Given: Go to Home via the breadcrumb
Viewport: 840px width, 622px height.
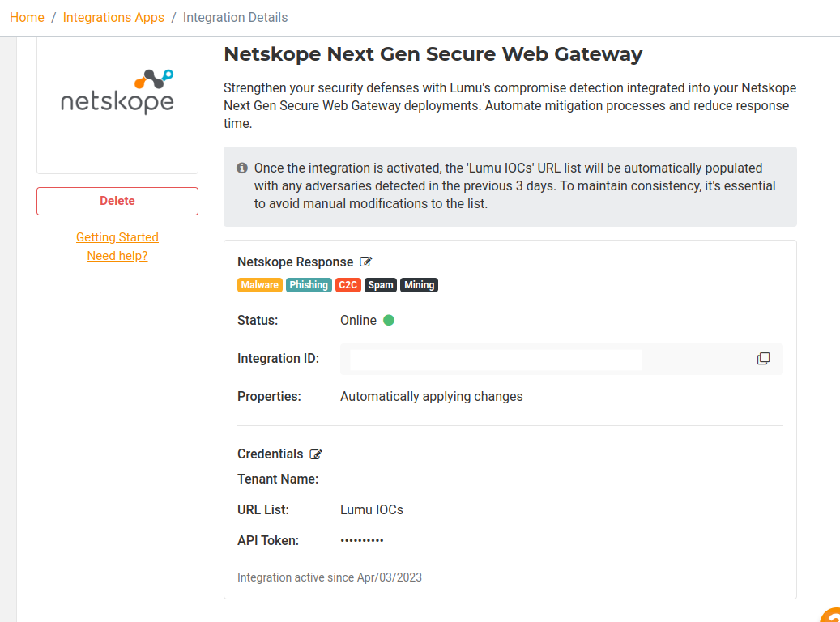Looking at the screenshot, I should click(x=27, y=17).
